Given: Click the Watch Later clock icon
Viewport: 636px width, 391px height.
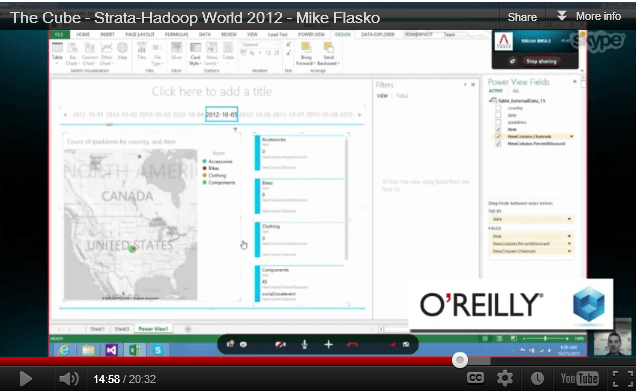Looking at the screenshot, I should pos(537,378).
